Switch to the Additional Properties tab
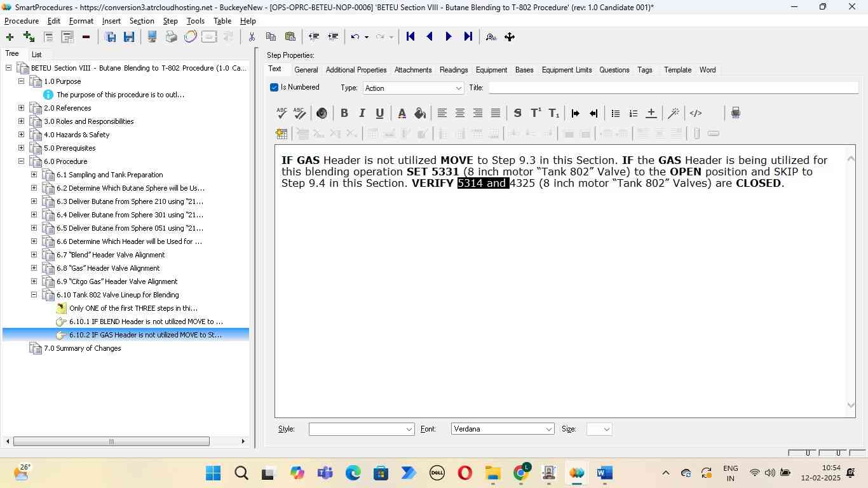This screenshot has height=488, width=868. 356,70
